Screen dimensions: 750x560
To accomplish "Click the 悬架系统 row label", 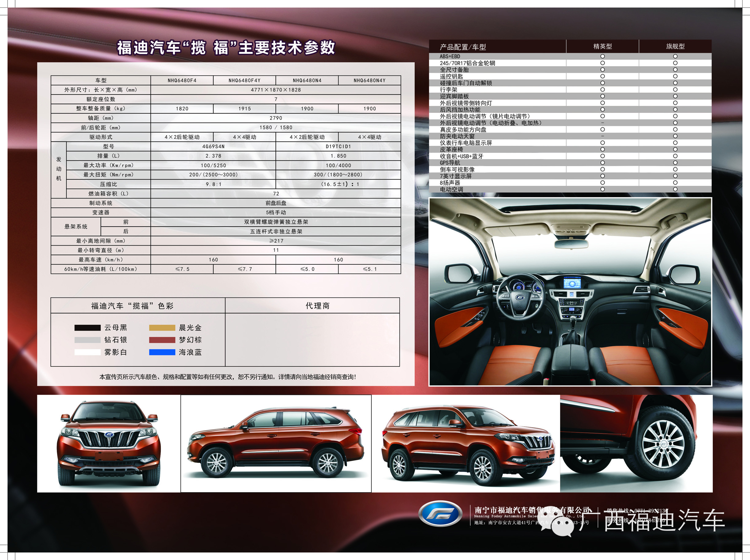I will (76, 227).
